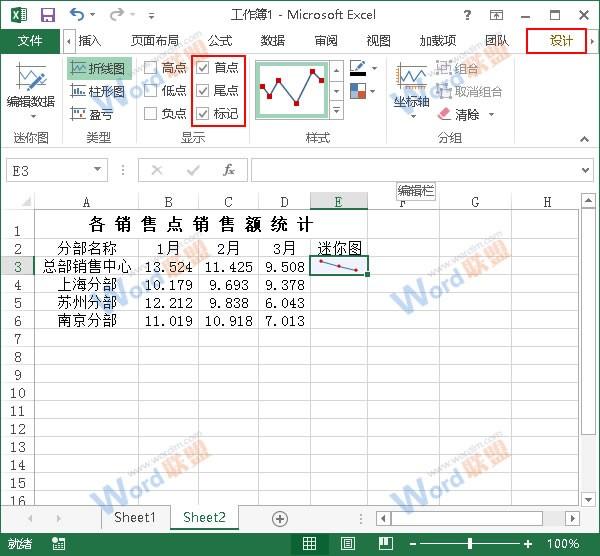Screen dimensions: 600x556
Task: Click the 100% zoom level
Action: tap(563, 543)
